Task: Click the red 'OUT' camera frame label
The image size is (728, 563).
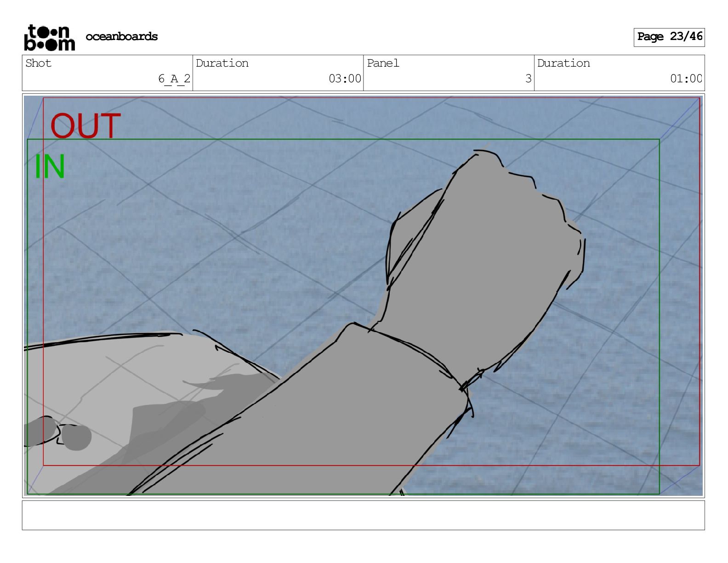Action: (85, 126)
